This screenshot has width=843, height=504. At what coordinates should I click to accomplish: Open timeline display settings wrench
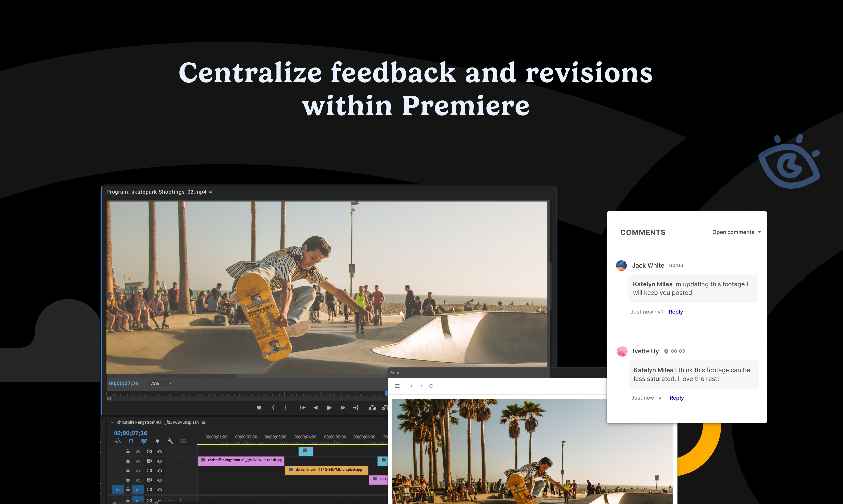point(170,441)
